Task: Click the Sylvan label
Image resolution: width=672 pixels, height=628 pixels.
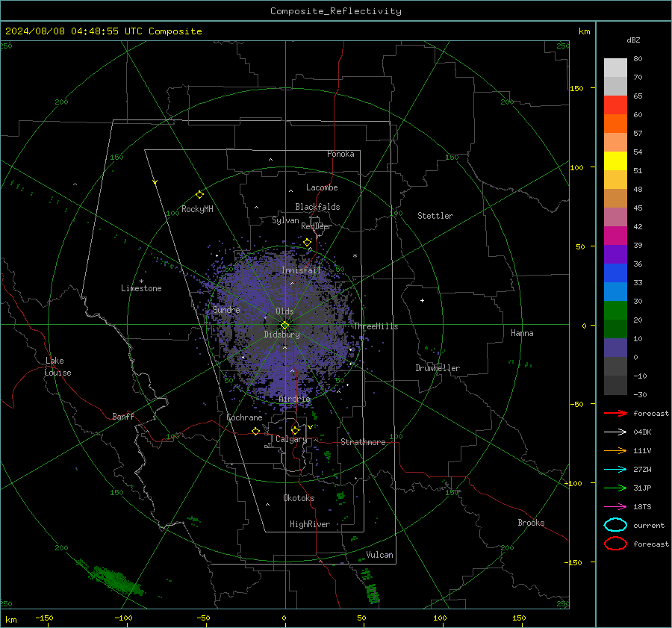Action: 285,220
